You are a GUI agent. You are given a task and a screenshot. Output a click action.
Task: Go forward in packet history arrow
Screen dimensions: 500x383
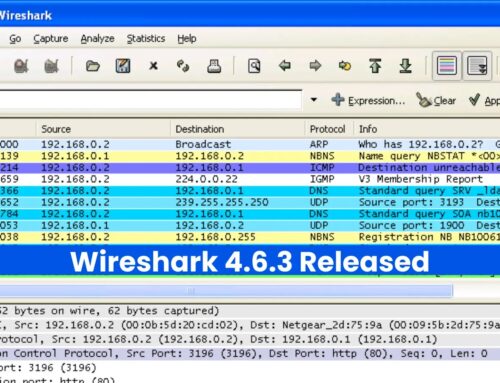(315, 66)
